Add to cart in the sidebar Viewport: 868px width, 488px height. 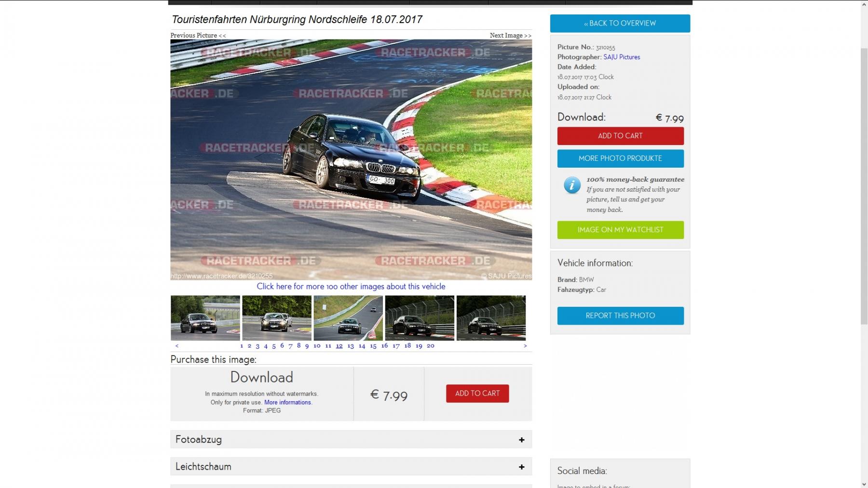(x=620, y=136)
